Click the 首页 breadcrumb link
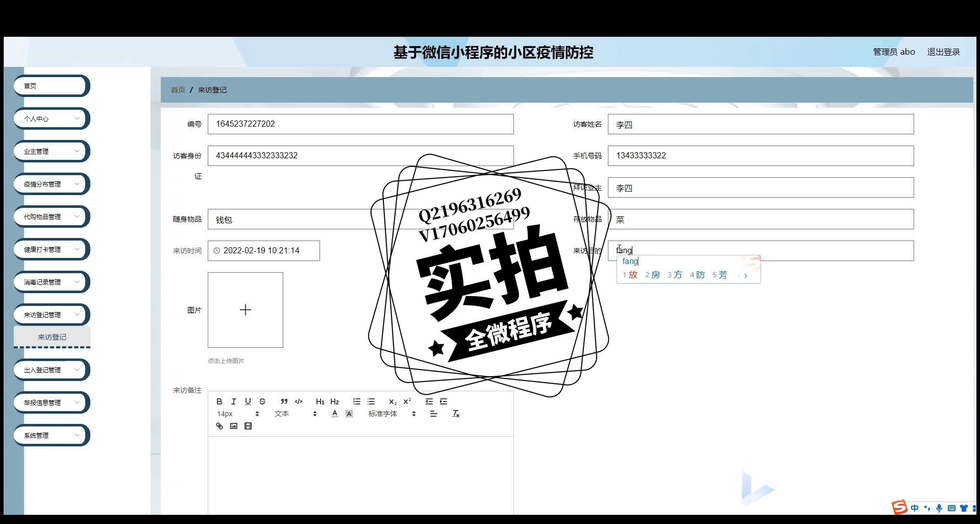 [178, 90]
